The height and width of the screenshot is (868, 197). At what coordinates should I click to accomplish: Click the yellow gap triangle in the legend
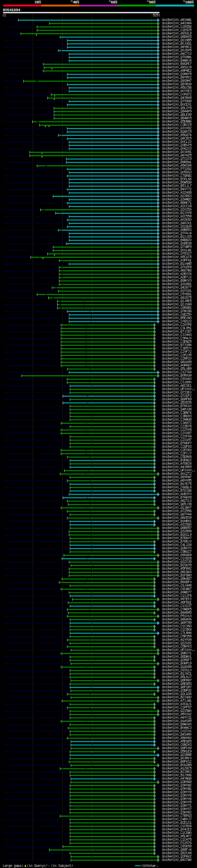click(25, 865)
